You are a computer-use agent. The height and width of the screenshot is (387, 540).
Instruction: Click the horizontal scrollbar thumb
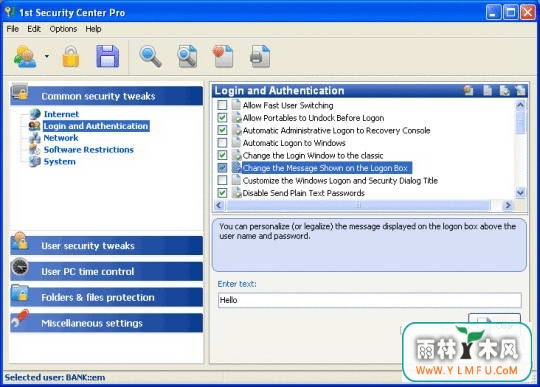tap(358, 205)
